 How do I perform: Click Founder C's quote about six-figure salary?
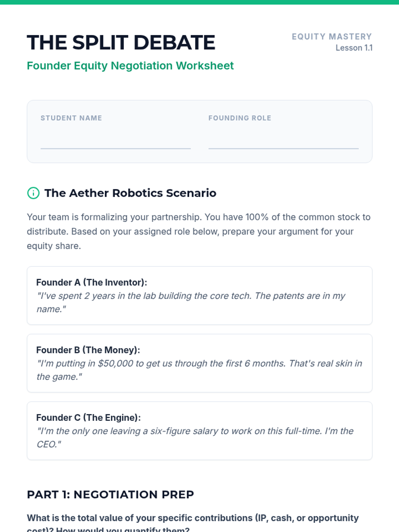(x=195, y=438)
